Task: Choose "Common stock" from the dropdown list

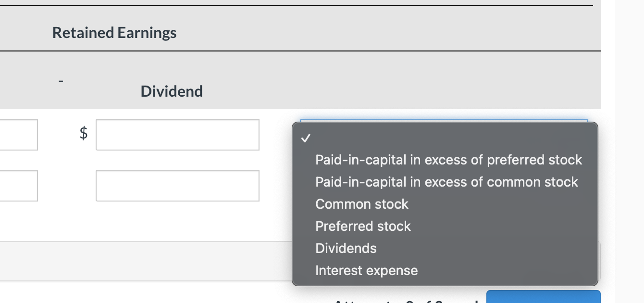Action: coord(361,204)
